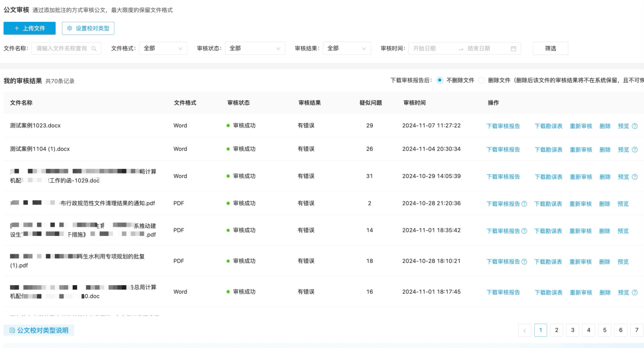Image resolution: width=644 pixels, height=348 pixels.
Task: Download 勘误表 in the 2024-11-01 18:35:42 row
Action: [549, 231]
